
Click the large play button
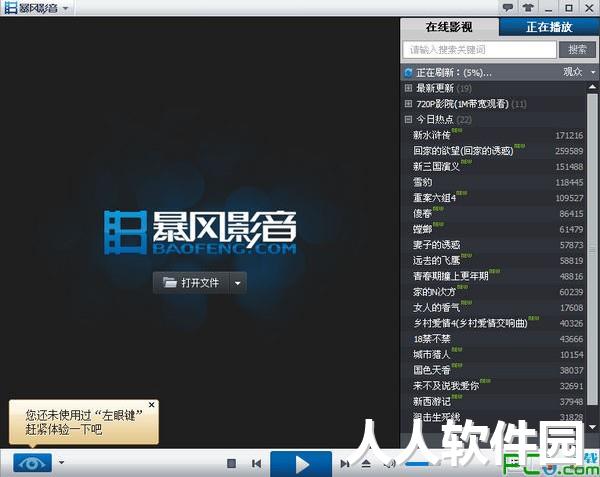tap(301, 464)
